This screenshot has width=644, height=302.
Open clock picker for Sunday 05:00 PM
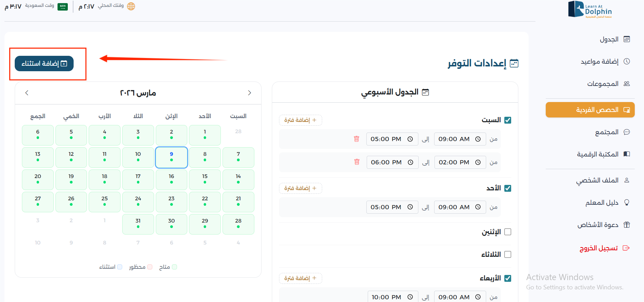pyautogui.click(x=410, y=207)
